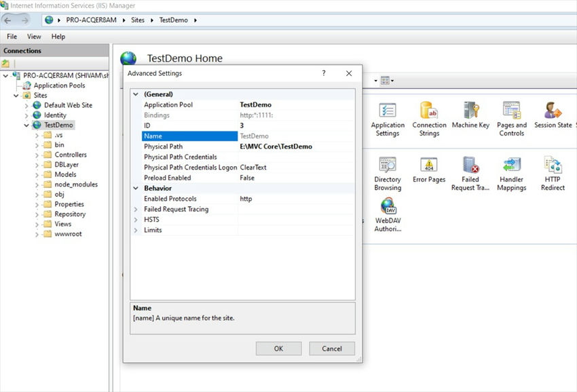
Task: Open the Pages and Controls feature icon
Action: click(x=512, y=119)
